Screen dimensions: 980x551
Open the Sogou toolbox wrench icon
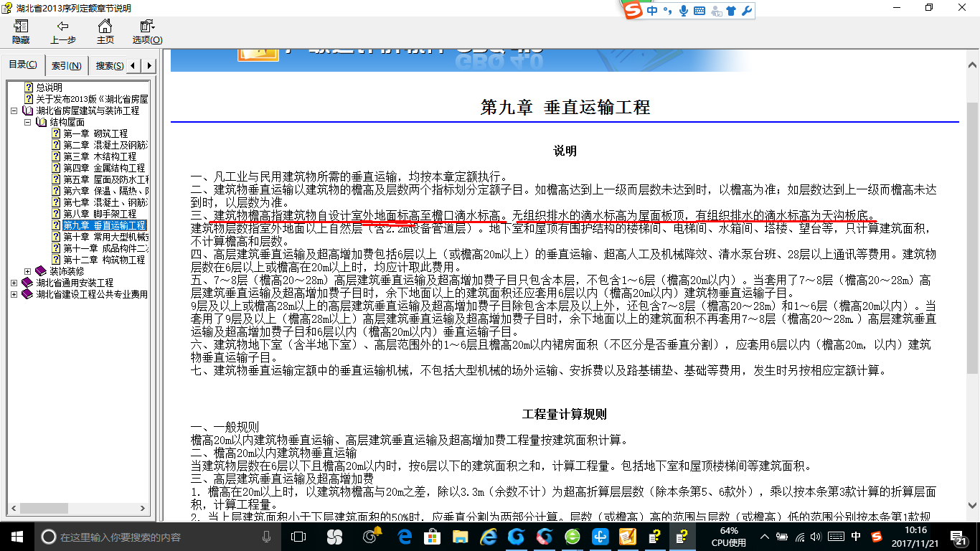tap(746, 11)
